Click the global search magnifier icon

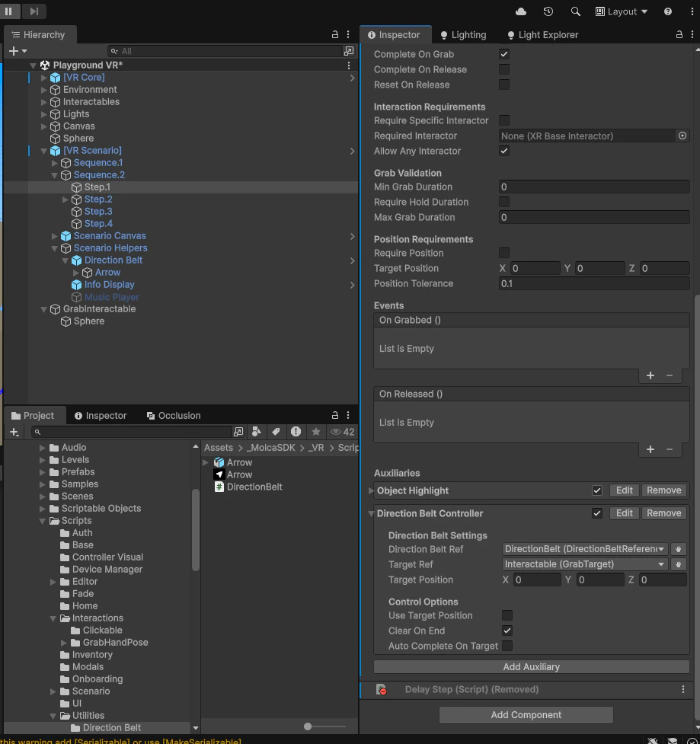click(x=575, y=11)
